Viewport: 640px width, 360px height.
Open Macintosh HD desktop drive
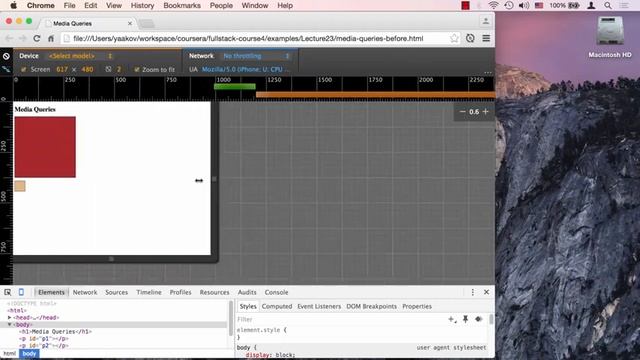click(610, 38)
